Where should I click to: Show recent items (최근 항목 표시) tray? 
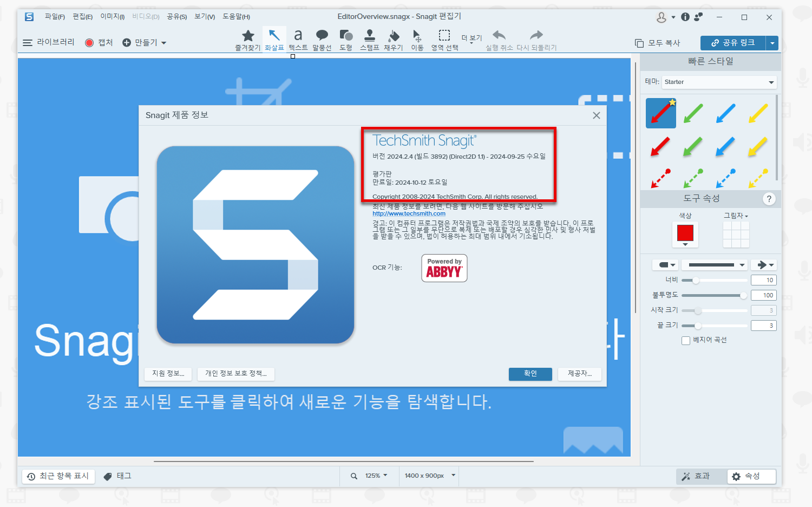click(x=58, y=476)
